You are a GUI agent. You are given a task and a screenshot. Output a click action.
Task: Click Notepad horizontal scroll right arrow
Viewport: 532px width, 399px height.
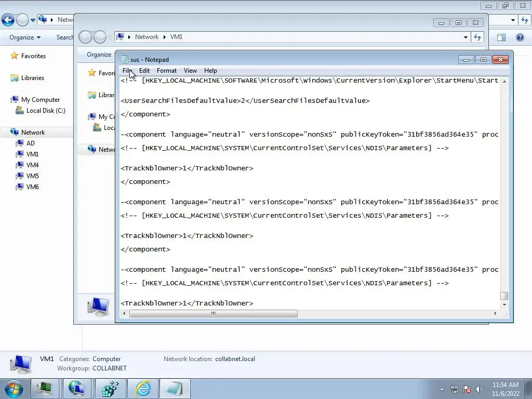tap(495, 313)
